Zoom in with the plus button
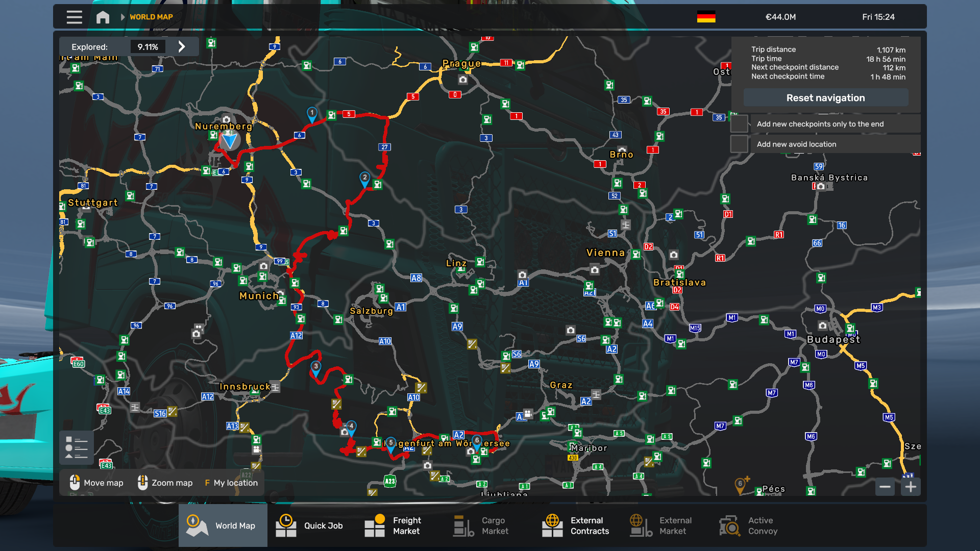The height and width of the screenshot is (551, 980). (x=911, y=487)
